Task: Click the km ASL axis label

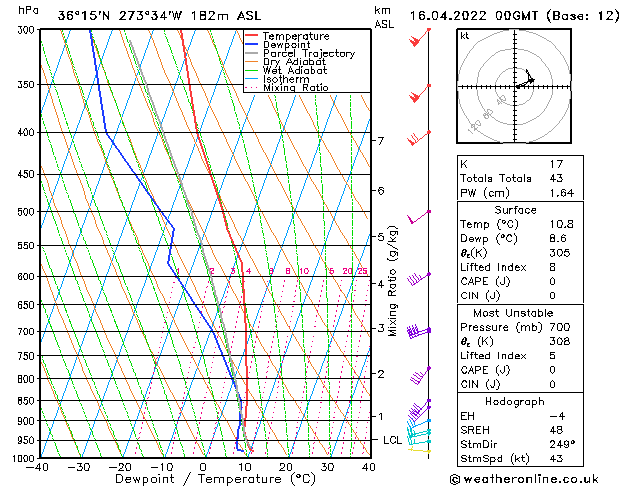Action: pyautogui.click(x=384, y=17)
